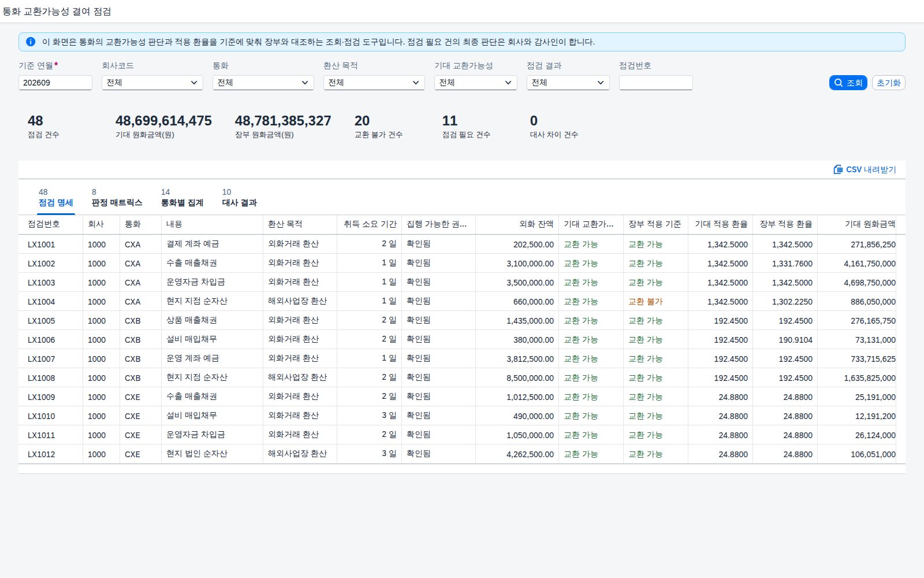This screenshot has width=924, height=578.
Task: Click the 기준 연월 input field
Action: click(x=55, y=83)
